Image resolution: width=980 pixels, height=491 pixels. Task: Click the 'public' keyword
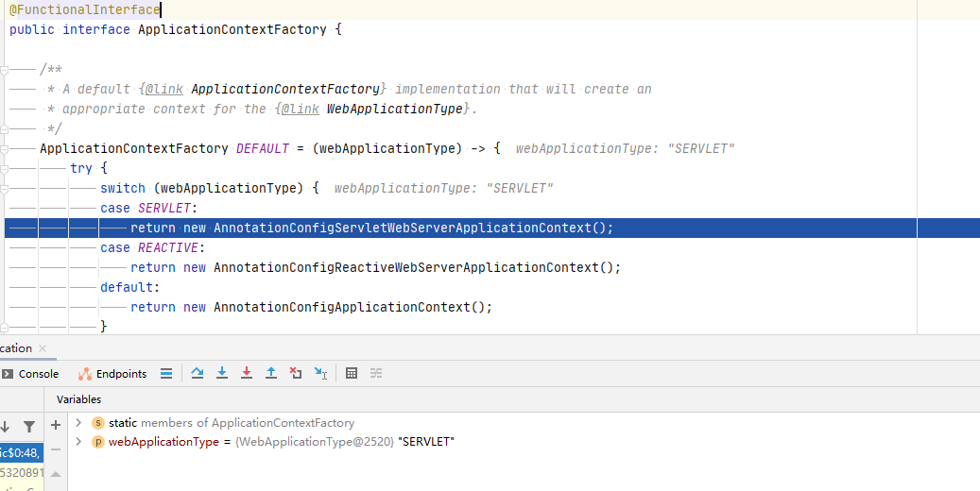coord(32,29)
